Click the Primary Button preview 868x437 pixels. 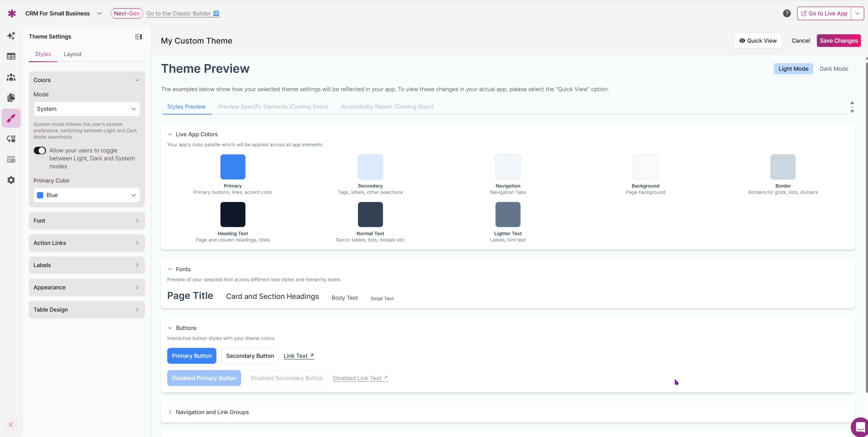coord(192,356)
